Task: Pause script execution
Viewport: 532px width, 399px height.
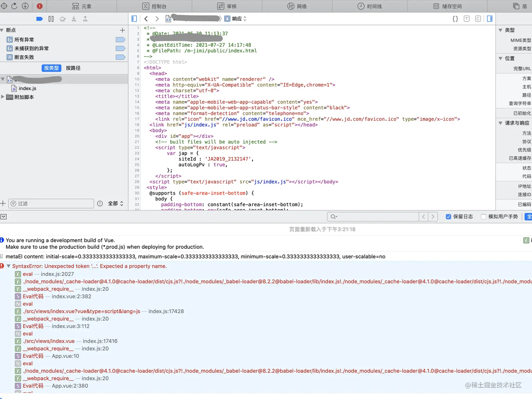Action: tap(51, 19)
